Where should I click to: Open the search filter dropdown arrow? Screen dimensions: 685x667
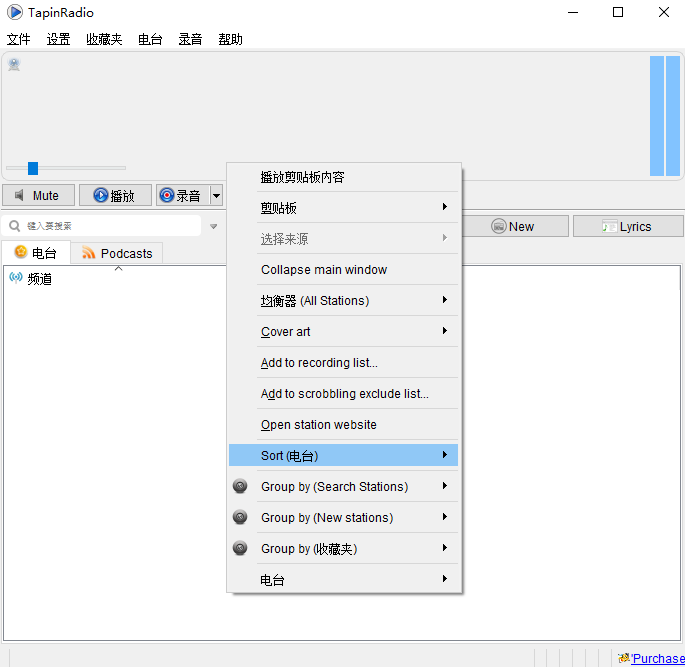point(213,227)
